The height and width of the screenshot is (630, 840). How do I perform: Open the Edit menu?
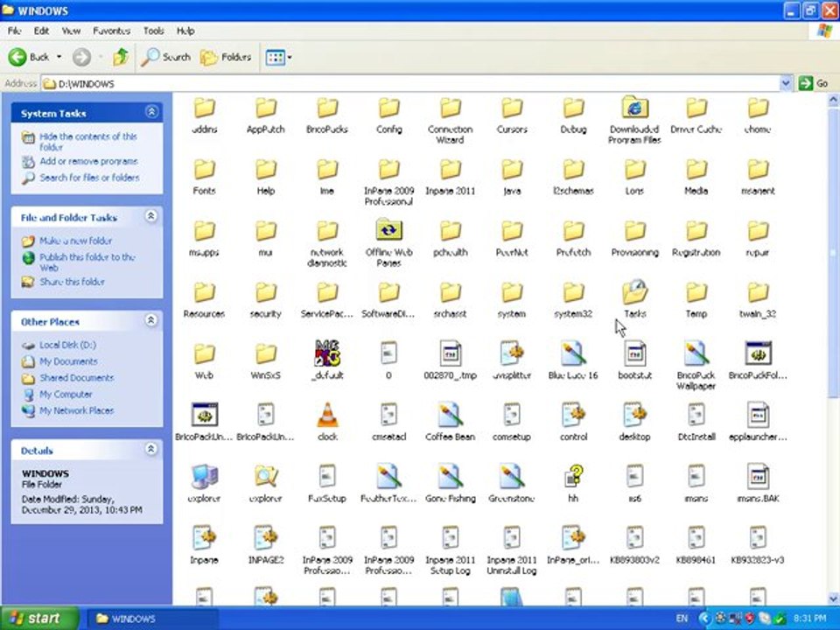pos(41,31)
